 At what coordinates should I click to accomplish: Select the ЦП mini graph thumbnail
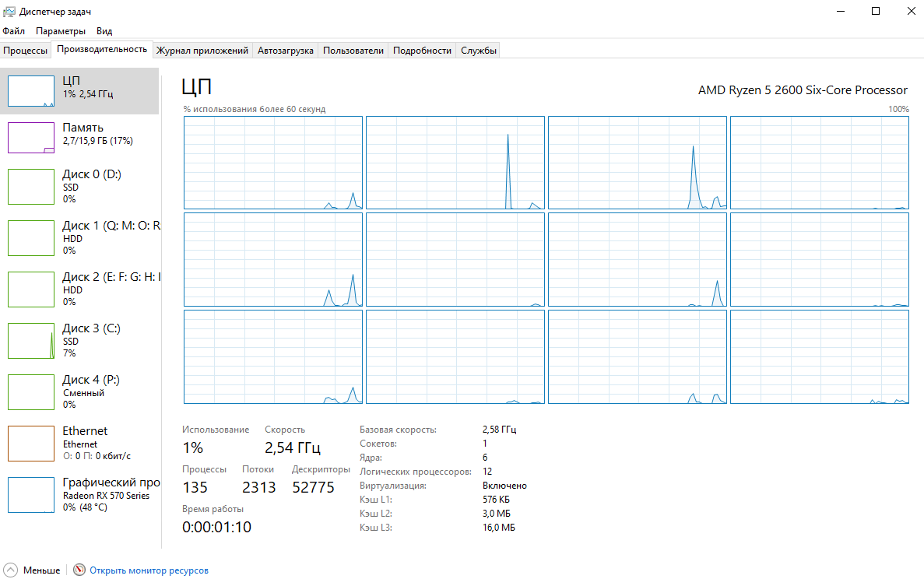[31, 91]
